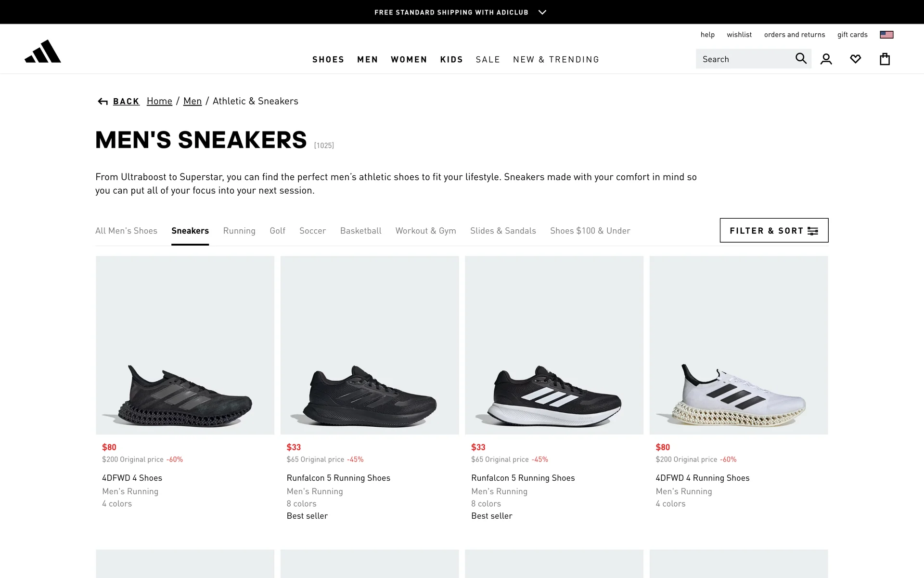Select the Basketball category tab
This screenshot has height=578, width=924.
click(360, 231)
